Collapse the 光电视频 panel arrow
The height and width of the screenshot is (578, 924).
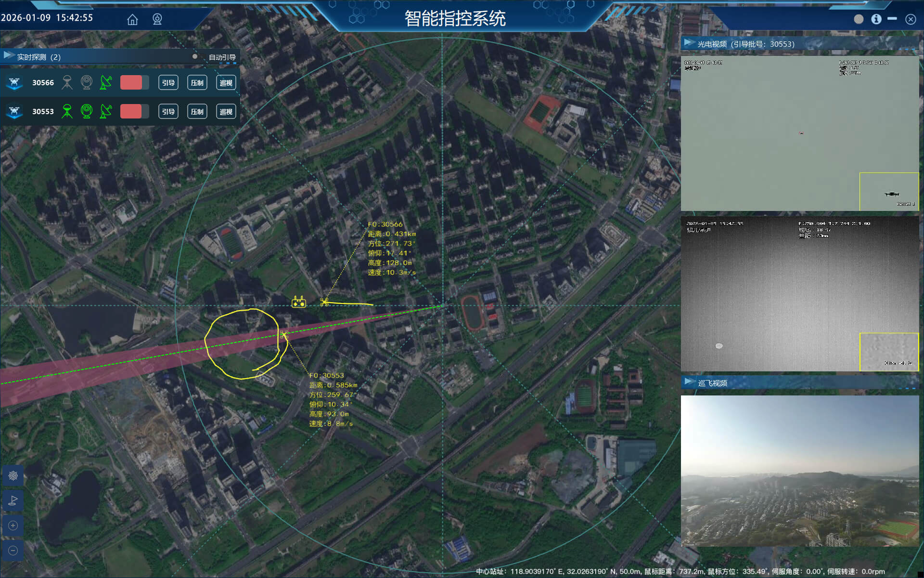pyautogui.click(x=689, y=43)
